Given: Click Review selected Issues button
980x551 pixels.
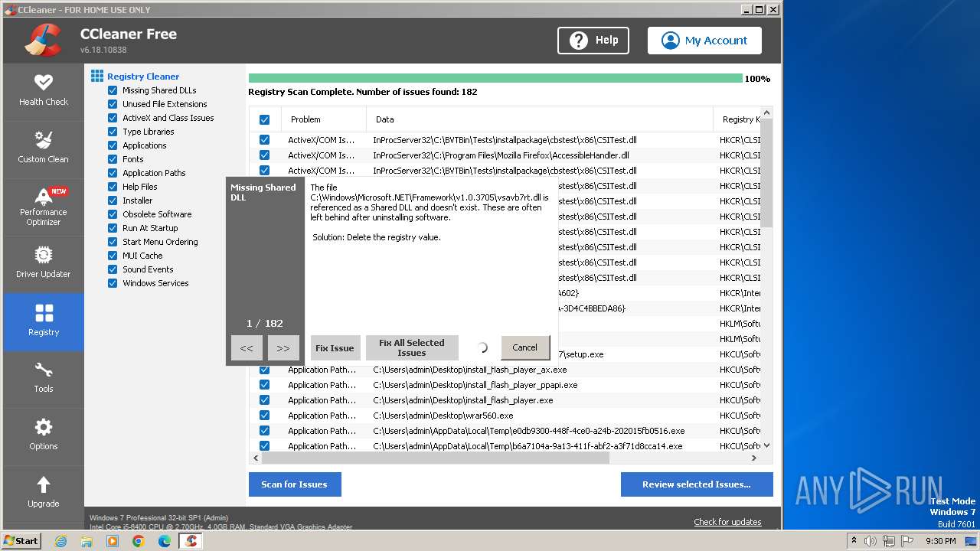Looking at the screenshot, I should pyautogui.click(x=697, y=484).
